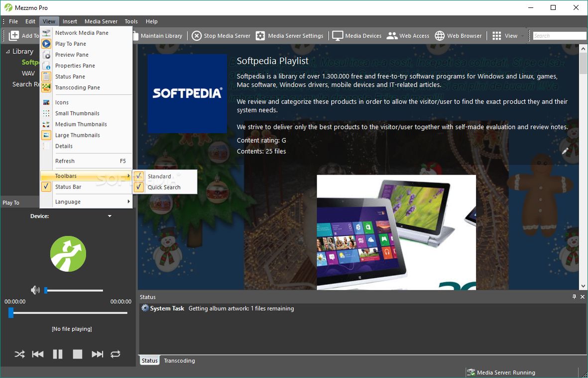Click the Softpedia logo thumbnail

[187, 94]
